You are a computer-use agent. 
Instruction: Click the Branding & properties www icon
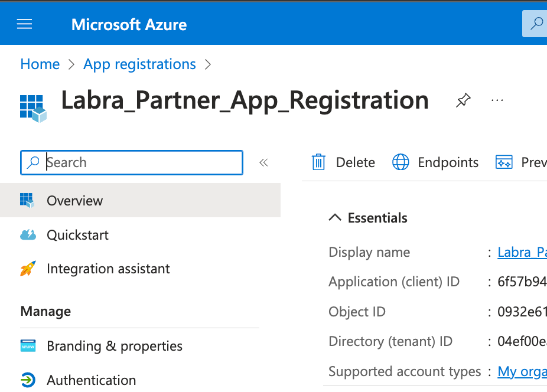click(x=28, y=345)
